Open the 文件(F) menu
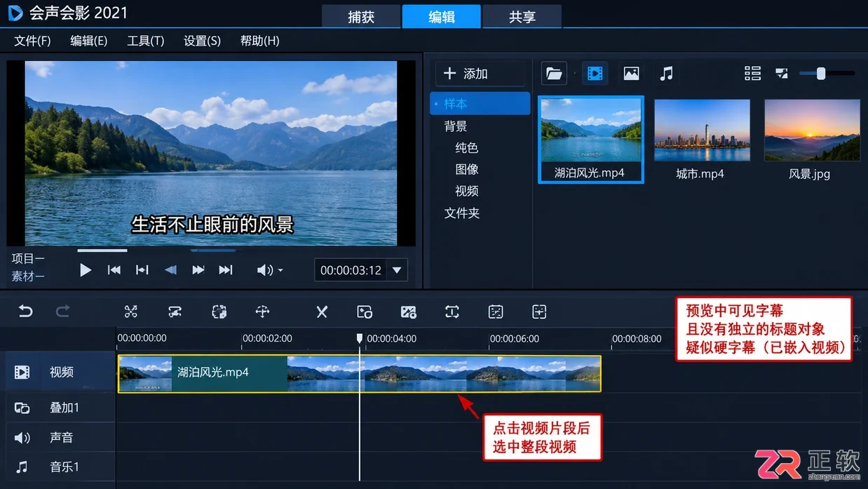This screenshot has width=868, height=489. point(33,41)
